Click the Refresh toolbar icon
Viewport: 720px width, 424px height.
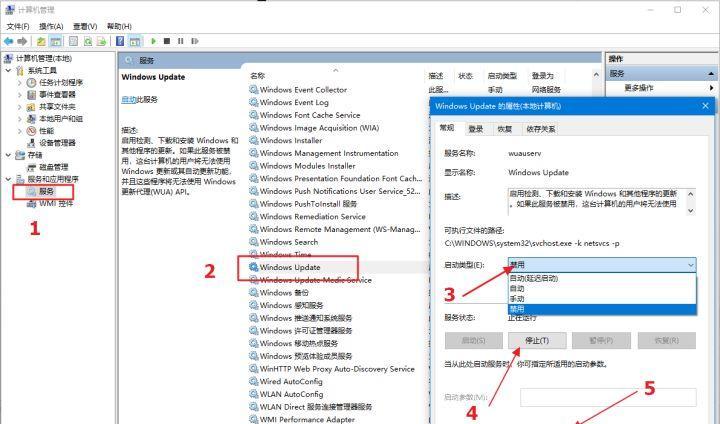tap(87, 41)
